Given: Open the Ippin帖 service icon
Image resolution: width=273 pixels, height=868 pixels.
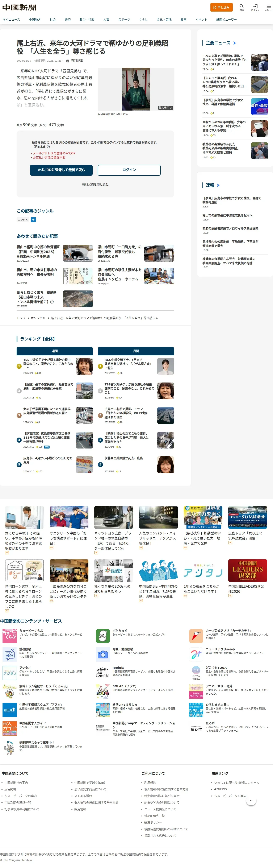Looking at the screenshot, I should point(103,673).
